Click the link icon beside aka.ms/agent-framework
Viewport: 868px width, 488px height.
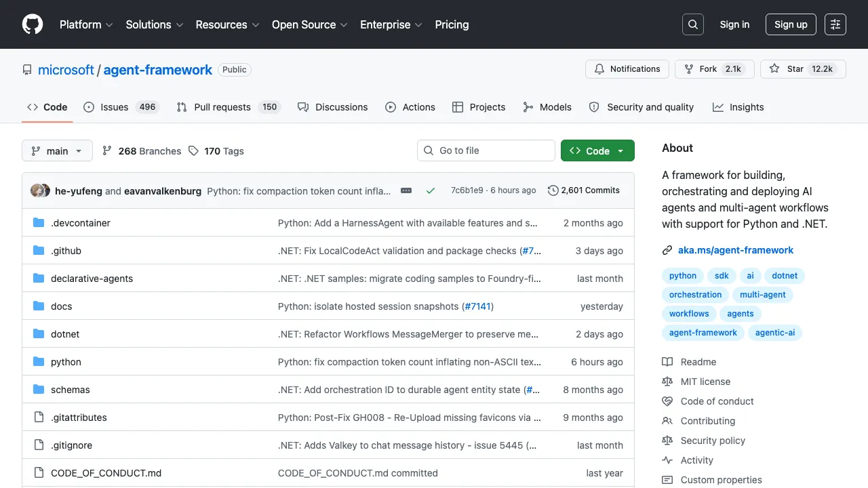click(667, 250)
